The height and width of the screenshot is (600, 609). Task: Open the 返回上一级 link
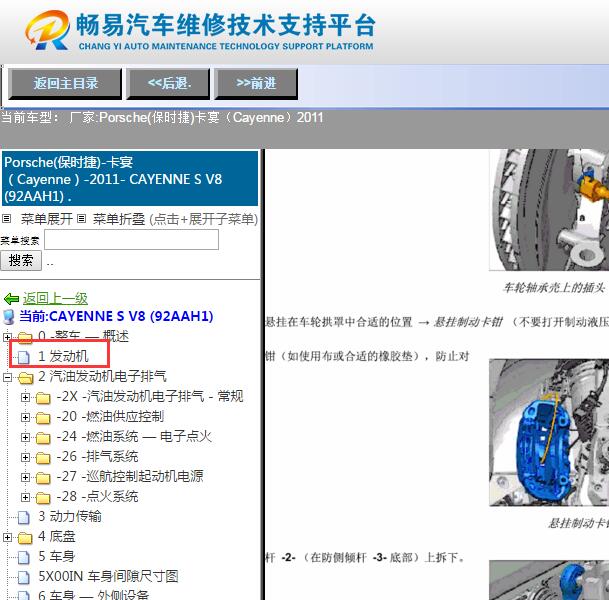coord(55,298)
